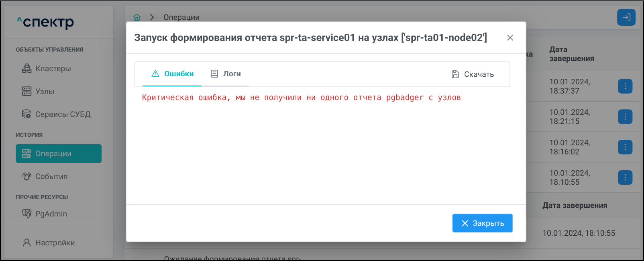Switch to the Логи tab
The height and width of the screenshot is (261, 644).
pos(226,74)
